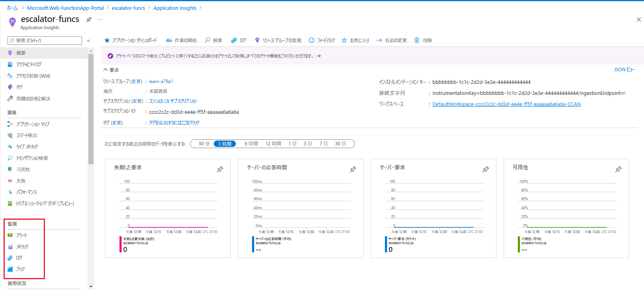Select the 1 時間 time range
The width and height of the screenshot is (644, 291).
[225, 144]
